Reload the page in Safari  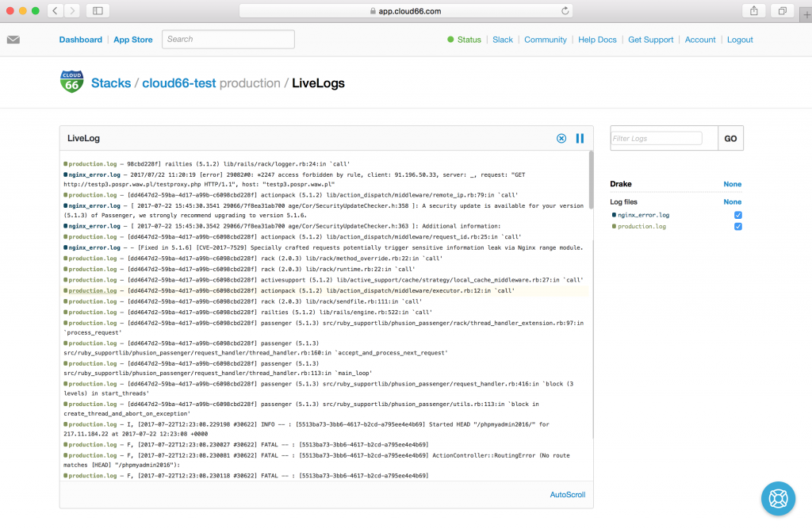pyautogui.click(x=565, y=11)
